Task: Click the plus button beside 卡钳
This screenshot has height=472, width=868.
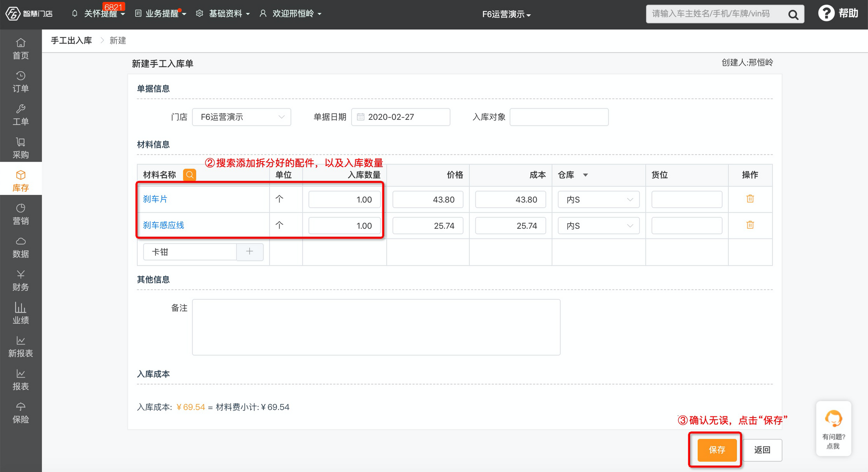Action: pyautogui.click(x=250, y=251)
